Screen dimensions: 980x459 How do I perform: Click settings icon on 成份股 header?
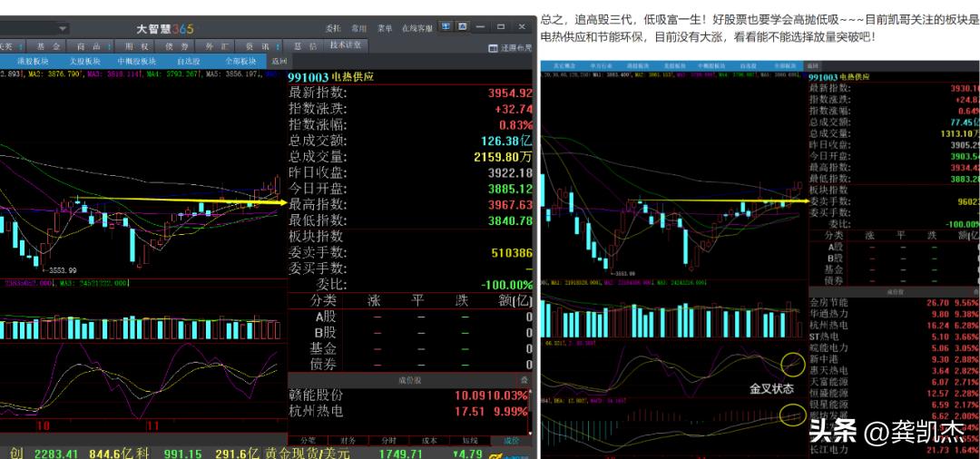click(x=524, y=380)
